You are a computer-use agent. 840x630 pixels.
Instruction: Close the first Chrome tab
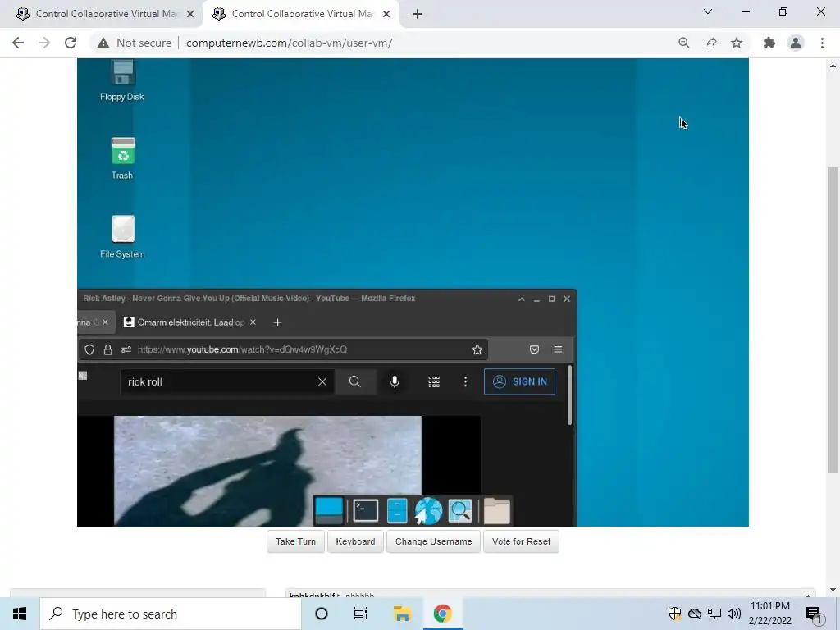190,14
